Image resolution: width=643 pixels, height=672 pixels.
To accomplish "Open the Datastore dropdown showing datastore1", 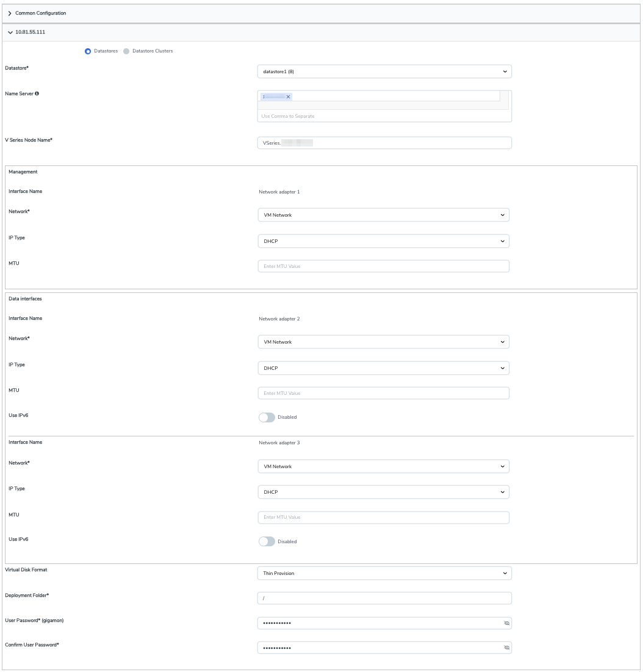I will point(384,71).
